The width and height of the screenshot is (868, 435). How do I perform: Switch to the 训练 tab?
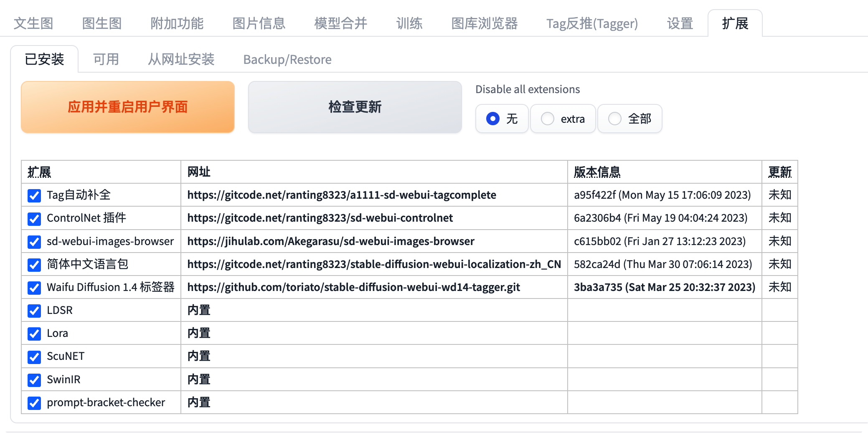(x=409, y=23)
